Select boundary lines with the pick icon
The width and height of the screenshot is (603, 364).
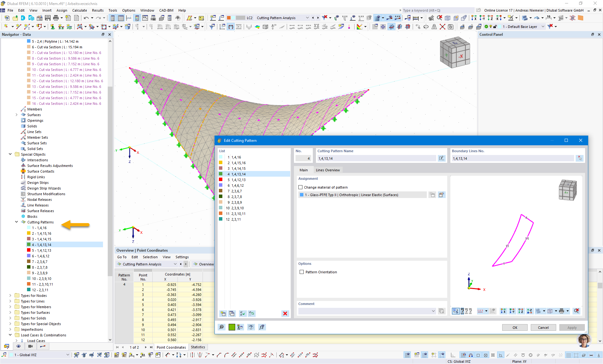pyautogui.click(x=580, y=158)
